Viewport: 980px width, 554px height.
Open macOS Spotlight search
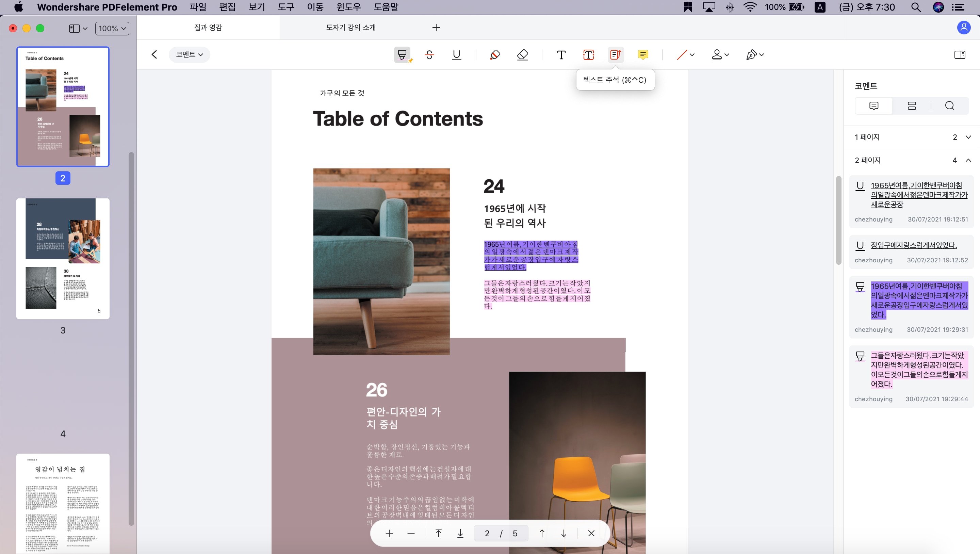916,7
